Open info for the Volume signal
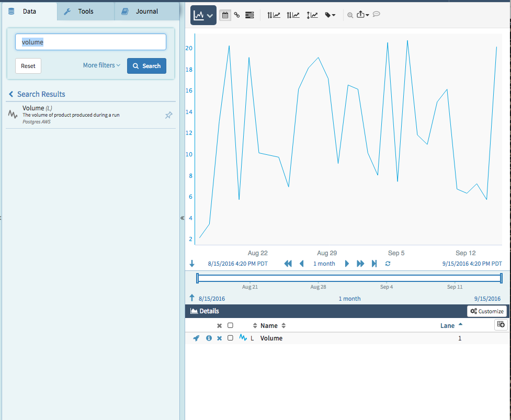Image resolution: width=511 pixels, height=420 pixels. (209, 338)
